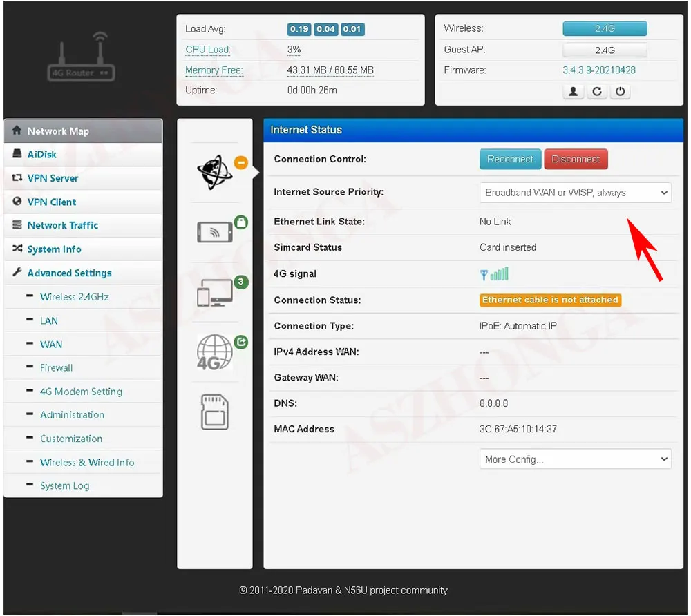
Task: Open the 4G modem globe icon
Action: pyautogui.click(x=215, y=352)
